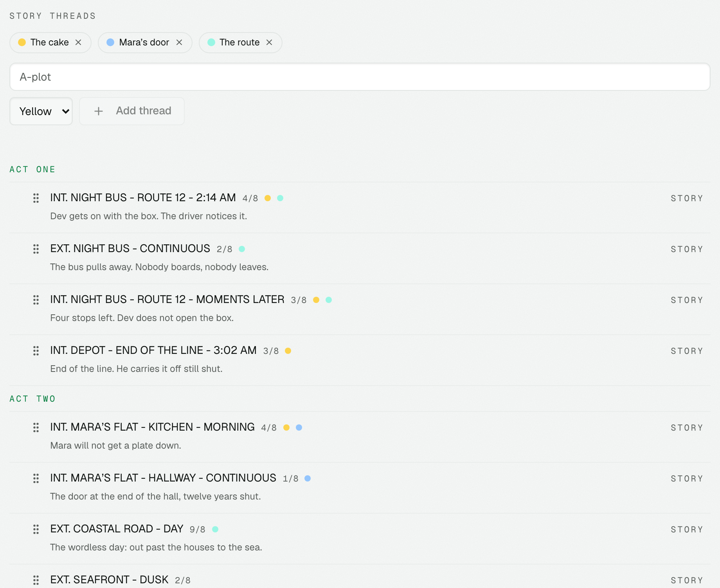Image resolution: width=720 pixels, height=588 pixels.
Task: Click the STORY label on the 2:14 AM scene
Action: click(x=687, y=198)
